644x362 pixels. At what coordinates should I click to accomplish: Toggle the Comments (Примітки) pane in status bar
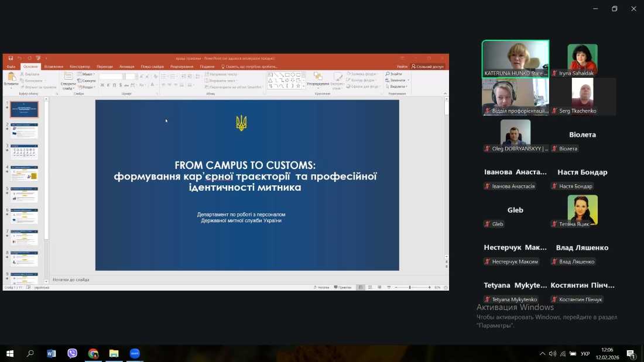point(343,287)
